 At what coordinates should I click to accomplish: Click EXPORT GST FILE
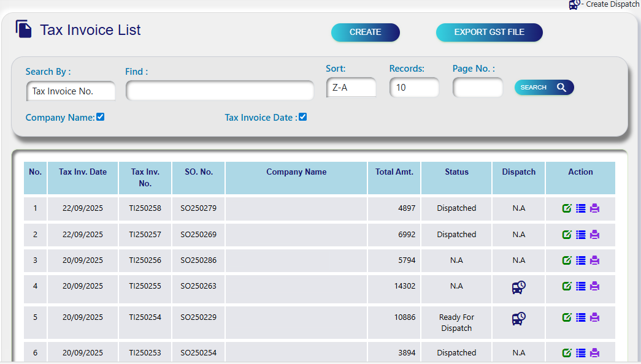point(489,32)
